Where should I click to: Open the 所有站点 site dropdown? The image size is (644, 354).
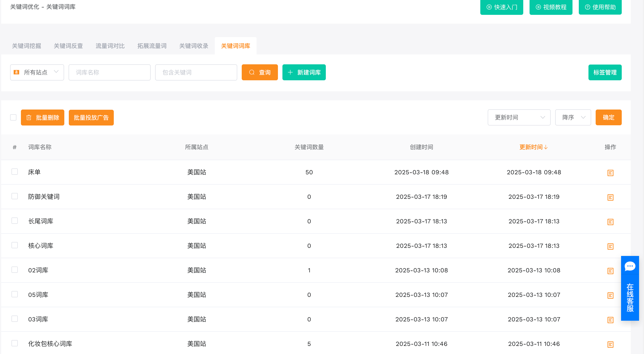[37, 72]
